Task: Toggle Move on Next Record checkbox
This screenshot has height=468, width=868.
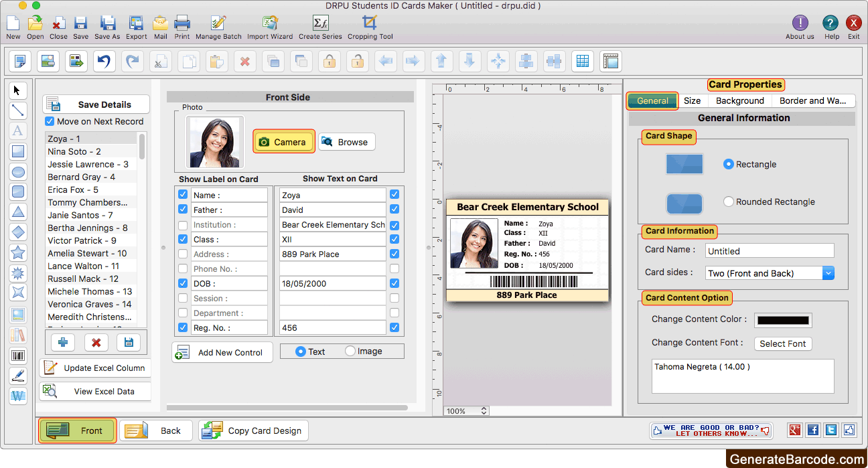Action: [x=50, y=121]
